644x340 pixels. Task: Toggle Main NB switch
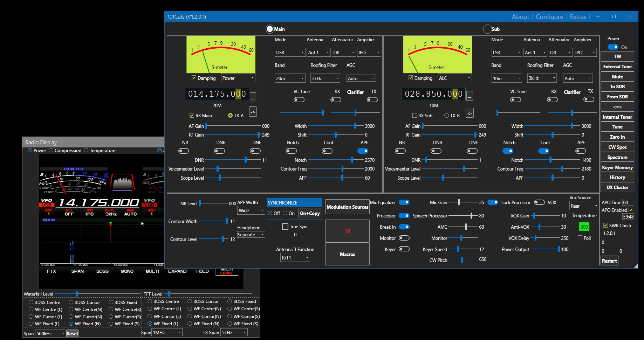(x=184, y=151)
